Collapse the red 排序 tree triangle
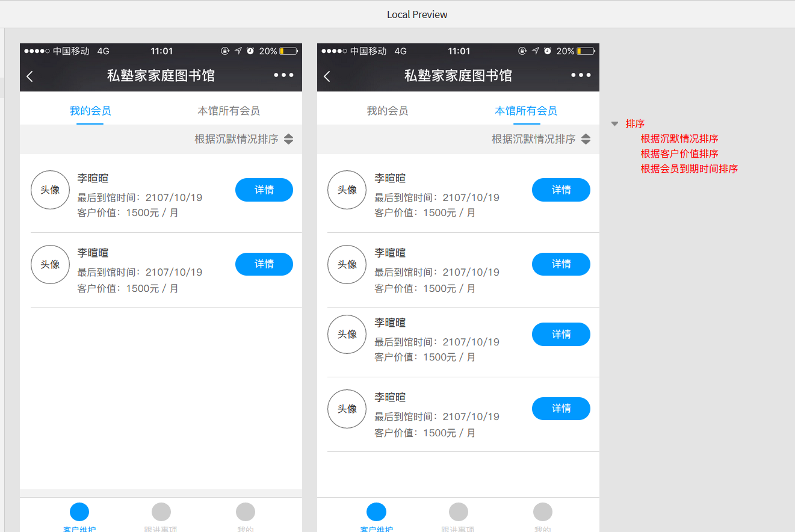795x532 pixels. (x=614, y=124)
